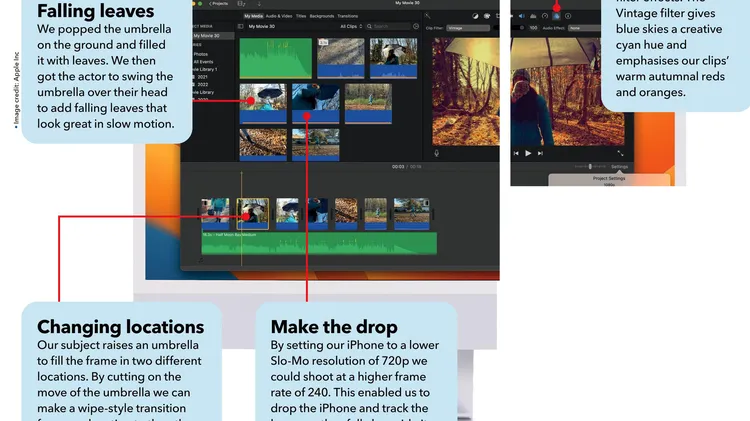The height and width of the screenshot is (421, 750).
Task: Open the color balance icon
Action: pos(475,16)
